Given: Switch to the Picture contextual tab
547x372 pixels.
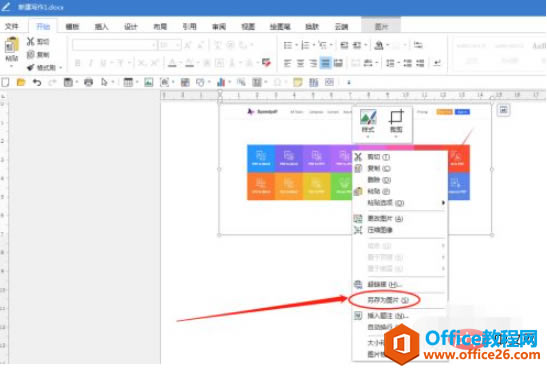Looking at the screenshot, I should click(381, 27).
